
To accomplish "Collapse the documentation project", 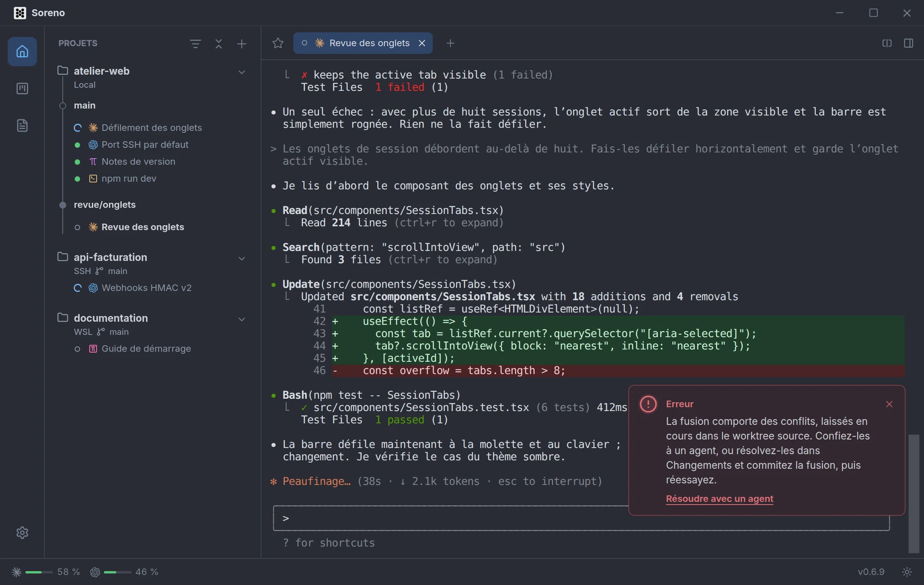I will 241,319.
